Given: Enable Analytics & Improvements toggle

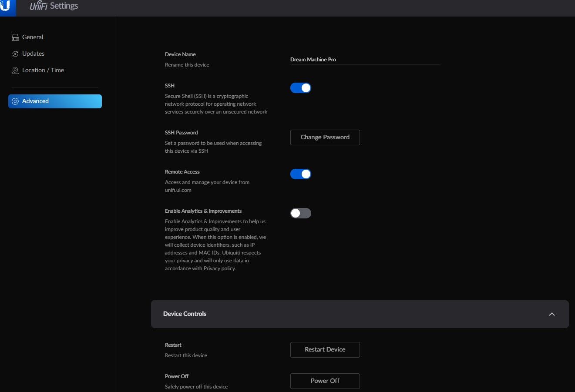Looking at the screenshot, I should [x=300, y=213].
